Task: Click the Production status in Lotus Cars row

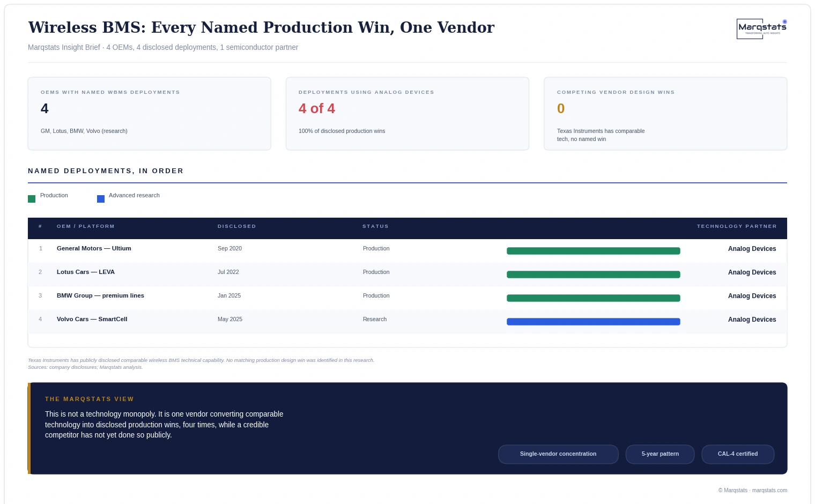Action: 376,272
